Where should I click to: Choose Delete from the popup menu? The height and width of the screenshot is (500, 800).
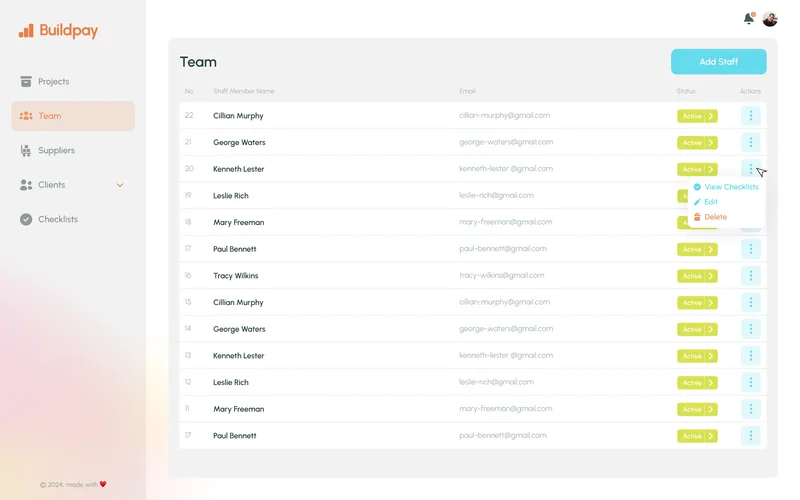[710, 217]
